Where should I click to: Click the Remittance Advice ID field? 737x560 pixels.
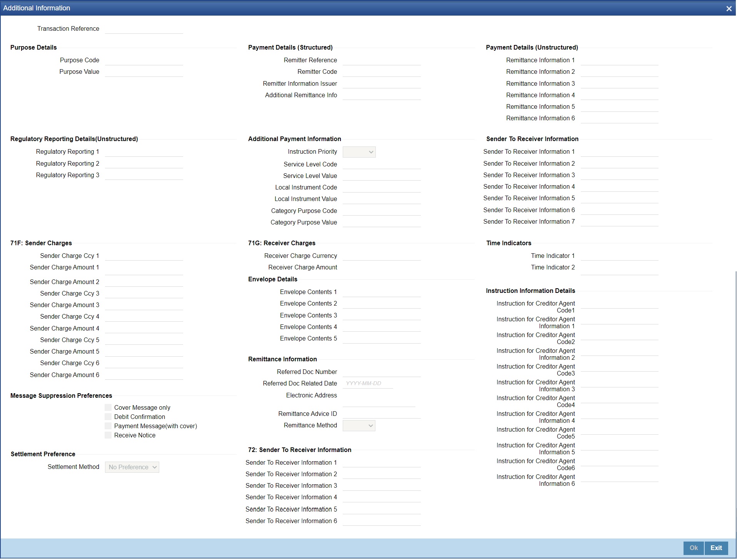[382, 414]
